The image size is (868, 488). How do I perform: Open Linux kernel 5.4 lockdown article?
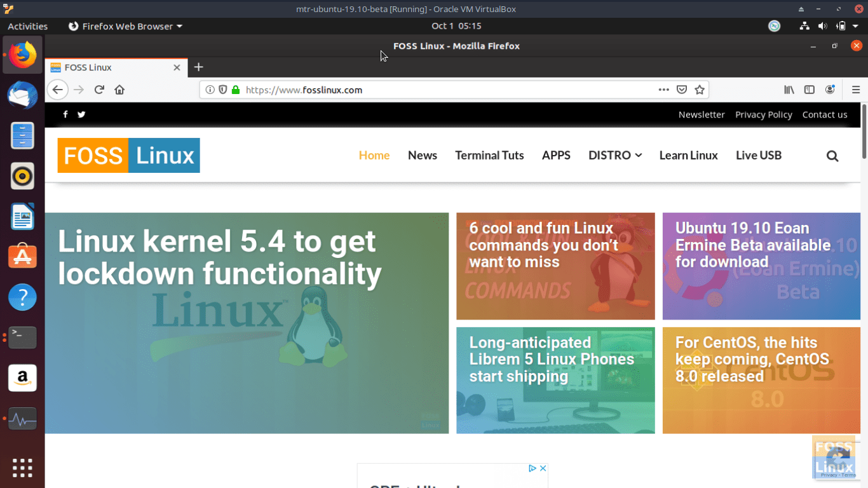247,323
